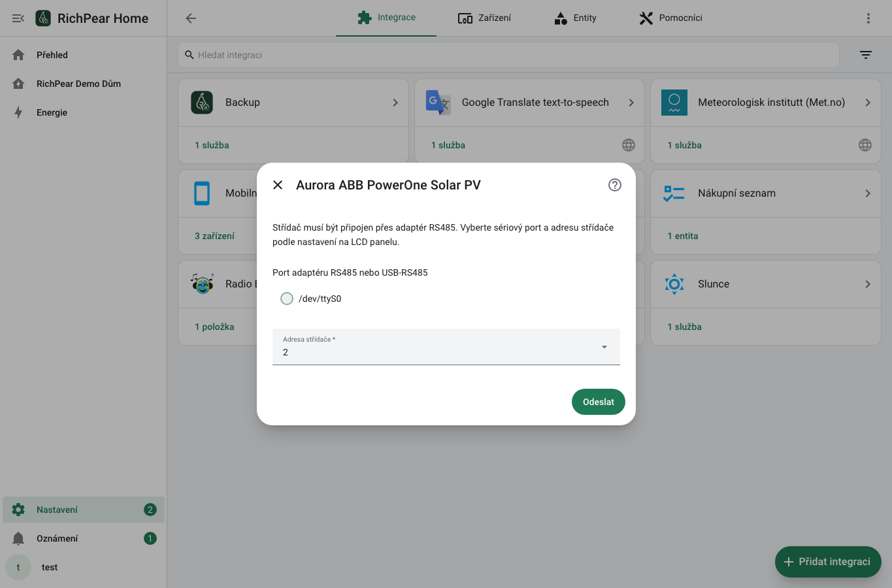892x588 pixels.
Task: Expand the Nákupní seznam chevron
Action: point(868,193)
